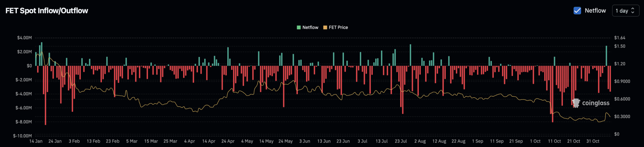Click the up-down arrows in interval selector
The width and height of the screenshot is (644, 147).
(633, 11)
